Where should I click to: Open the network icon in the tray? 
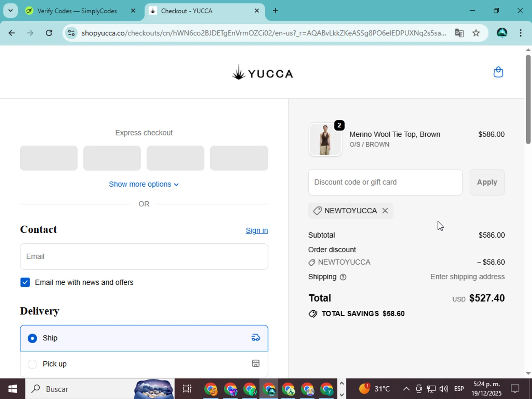click(431, 389)
